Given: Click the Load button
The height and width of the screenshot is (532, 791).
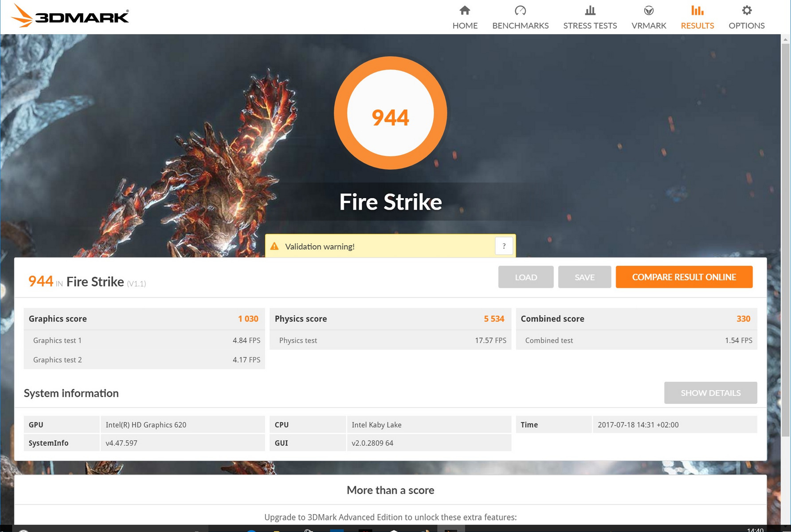Looking at the screenshot, I should click(x=525, y=277).
